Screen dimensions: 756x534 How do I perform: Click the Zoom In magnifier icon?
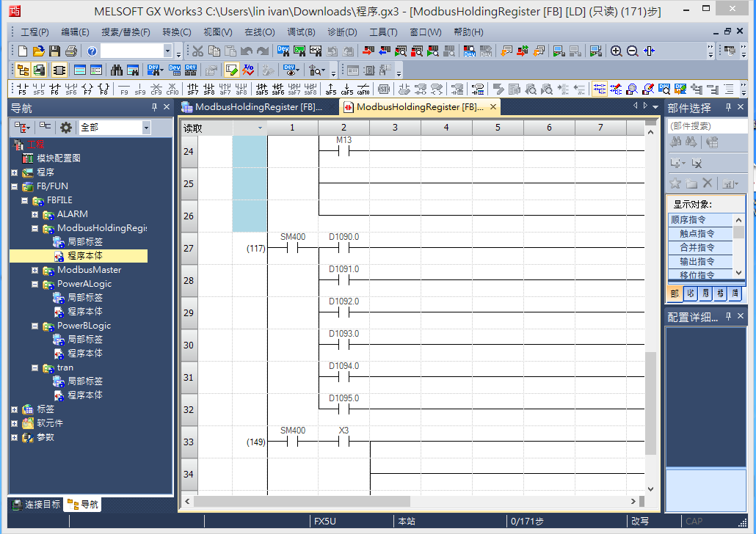click(x=617, y=51)
